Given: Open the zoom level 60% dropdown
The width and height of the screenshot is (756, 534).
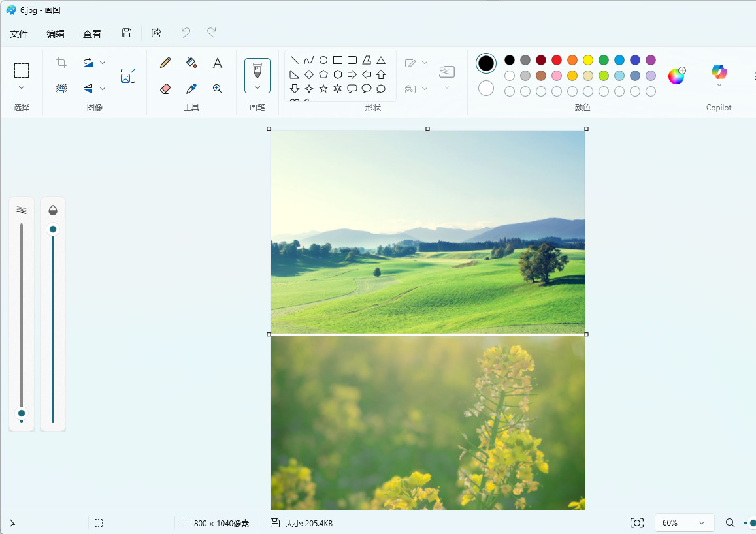Looking at the screenshot, I should point(683,523).
